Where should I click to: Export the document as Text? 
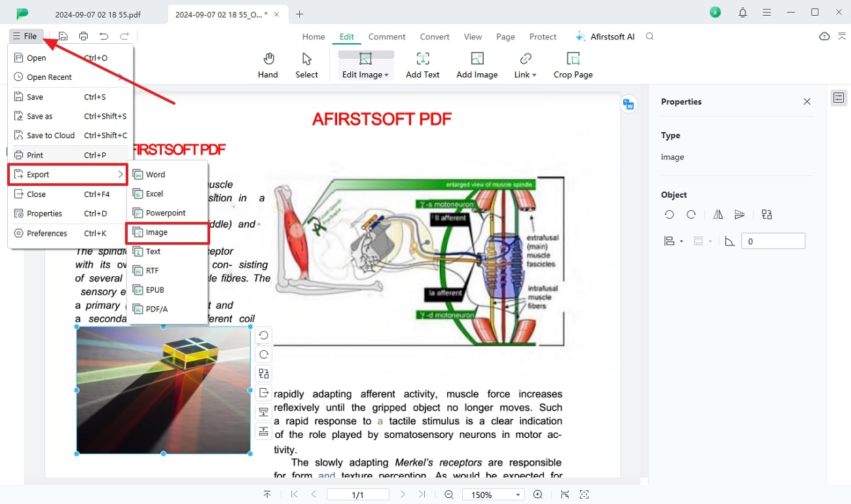[x=167, y=251]
